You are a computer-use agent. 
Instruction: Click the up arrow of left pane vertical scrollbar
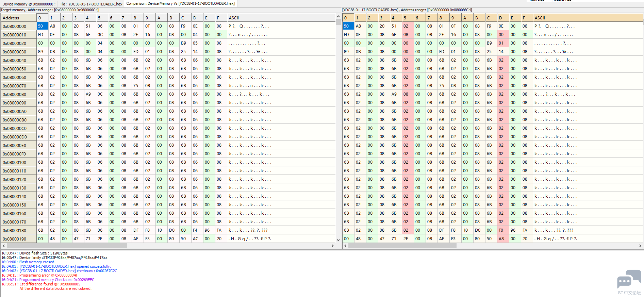[338, 16]
